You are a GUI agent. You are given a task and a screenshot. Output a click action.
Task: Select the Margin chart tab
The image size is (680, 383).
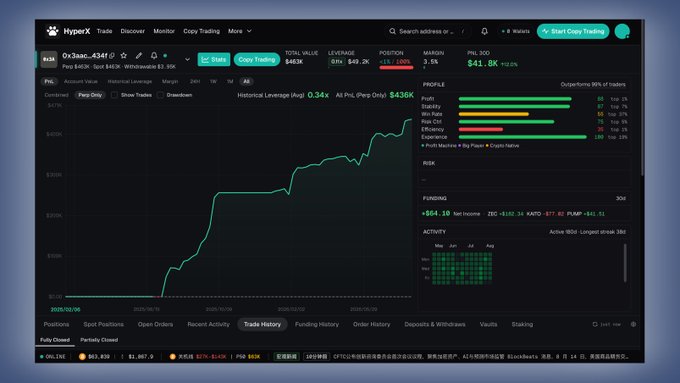coord(170,82)
